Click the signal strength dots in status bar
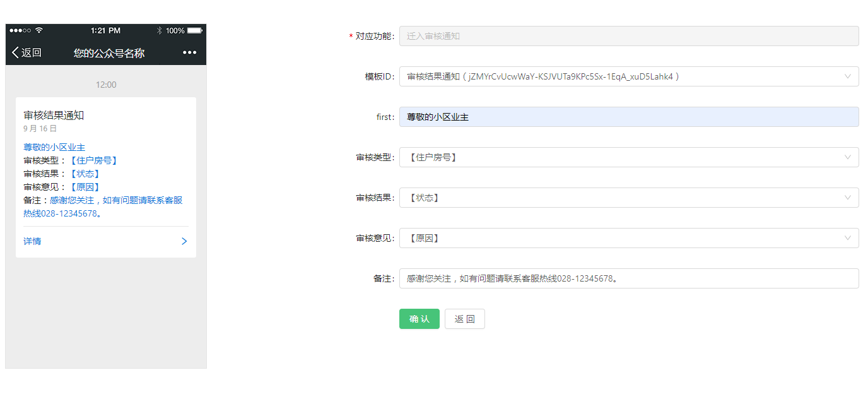The image size is (868, 399). click(20, 30)
